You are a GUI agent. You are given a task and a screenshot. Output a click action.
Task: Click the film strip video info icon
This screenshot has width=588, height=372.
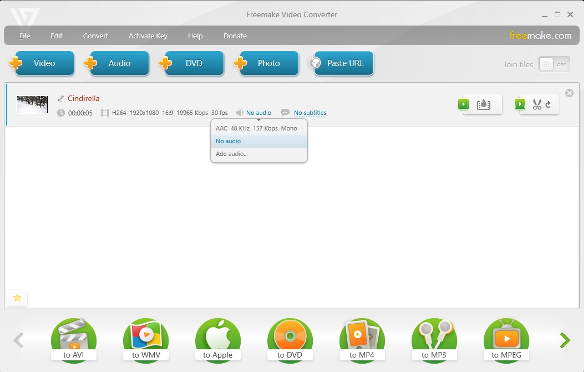pyautogui.click(x=105, y=113)
